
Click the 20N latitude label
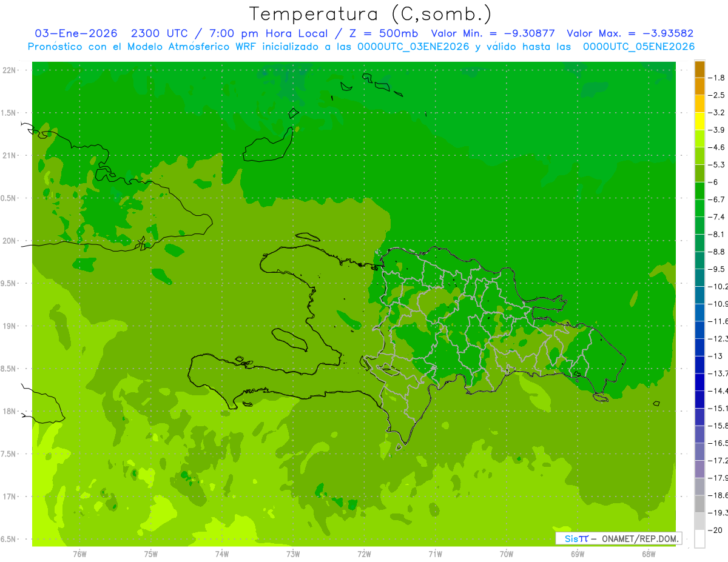point(10,241)
